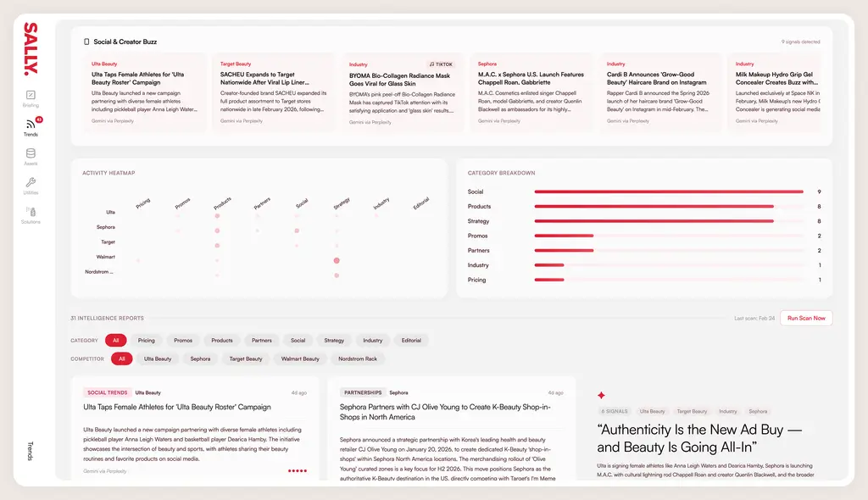Click the Nordstrom Strategy heatmap dot
The height and width of the screenshot is (500, 868).
tap(337, 275)
